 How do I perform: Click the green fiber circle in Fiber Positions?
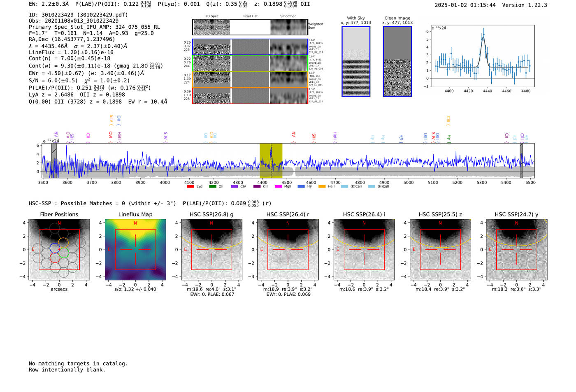(x=63, y=253)
